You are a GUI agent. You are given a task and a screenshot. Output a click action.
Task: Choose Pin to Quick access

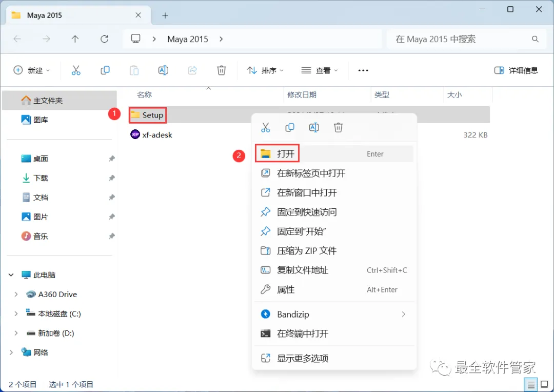point(333,212)
